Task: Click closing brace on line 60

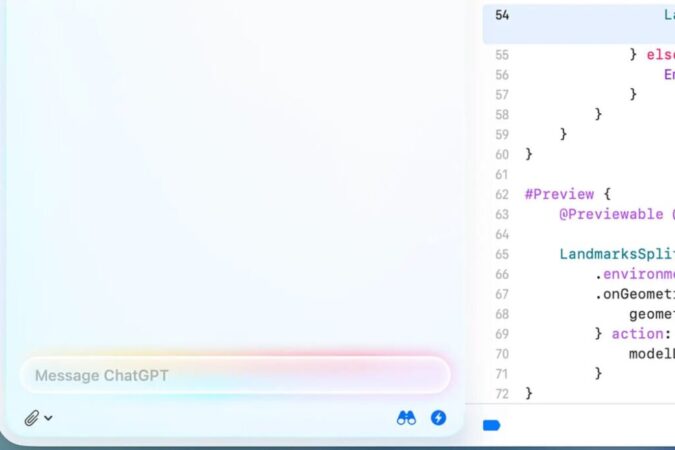Action: (x=529, y=154)
